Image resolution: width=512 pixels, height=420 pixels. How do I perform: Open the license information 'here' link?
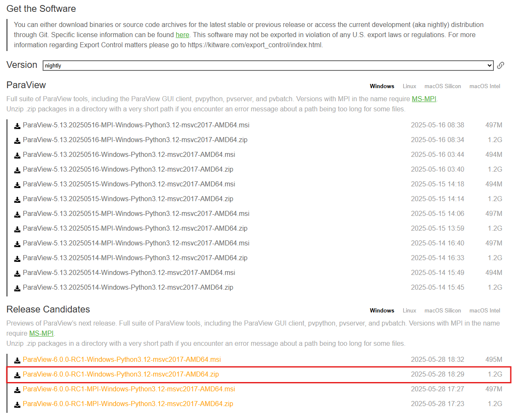[182, 35]
